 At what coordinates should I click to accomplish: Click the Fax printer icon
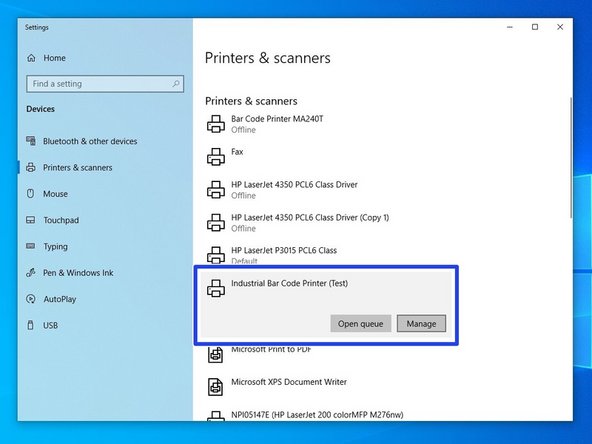216,157
